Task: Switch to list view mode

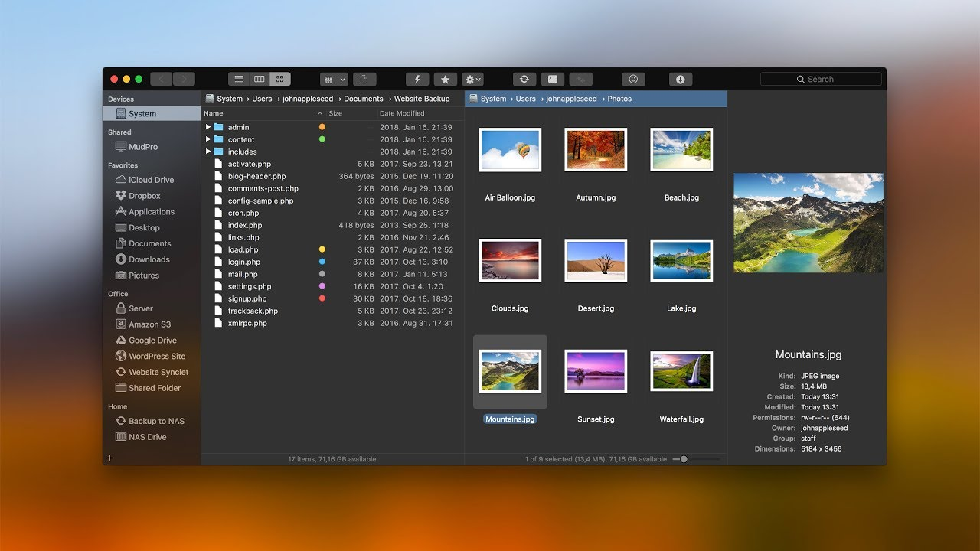Action: click(239, 79)
